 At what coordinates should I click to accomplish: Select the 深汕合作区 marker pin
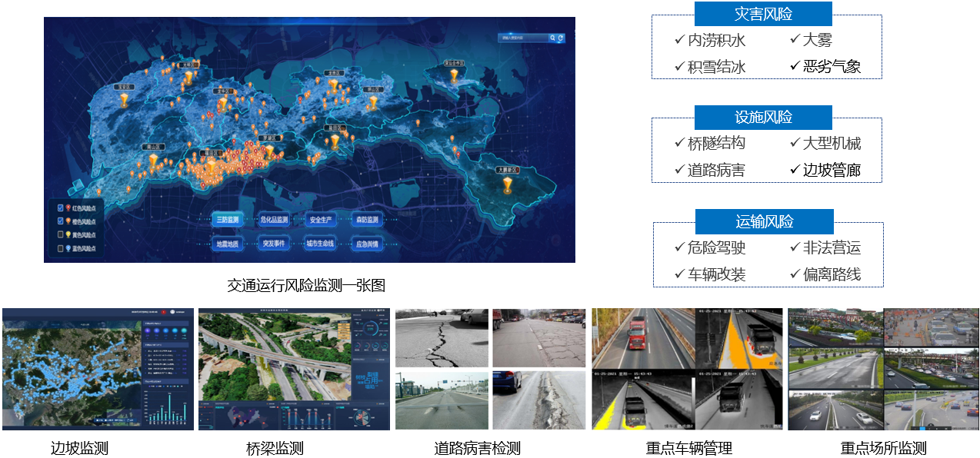click(454, 76)
